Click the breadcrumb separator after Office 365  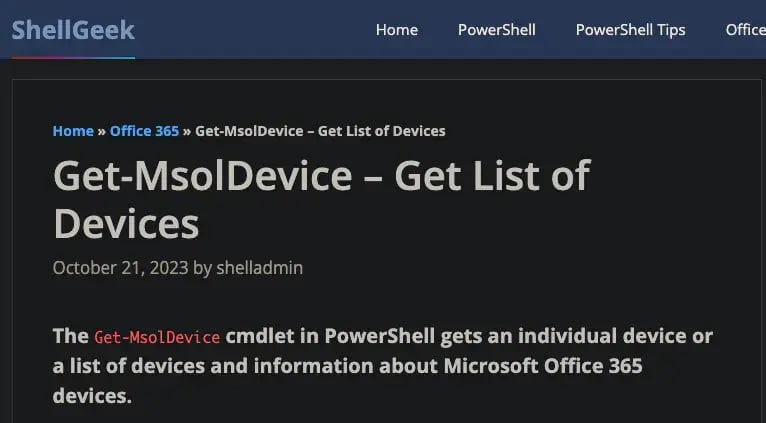coord(187,131)
